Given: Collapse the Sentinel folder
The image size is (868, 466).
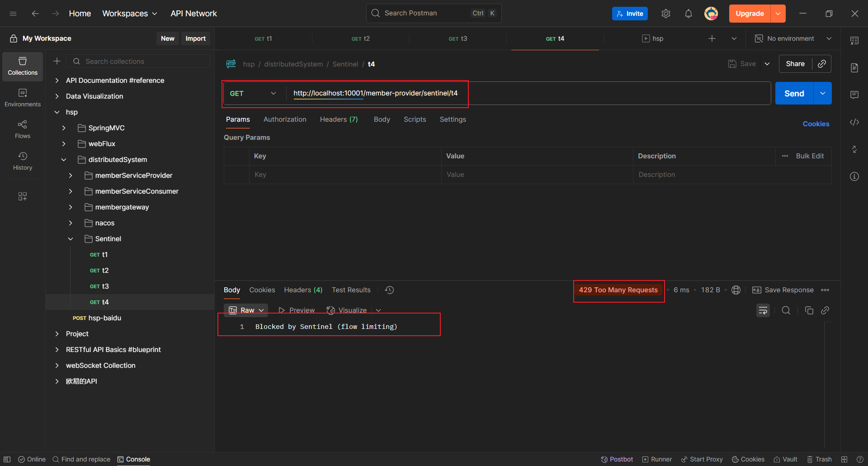Looking at the screenshot, I should point(71,239).
